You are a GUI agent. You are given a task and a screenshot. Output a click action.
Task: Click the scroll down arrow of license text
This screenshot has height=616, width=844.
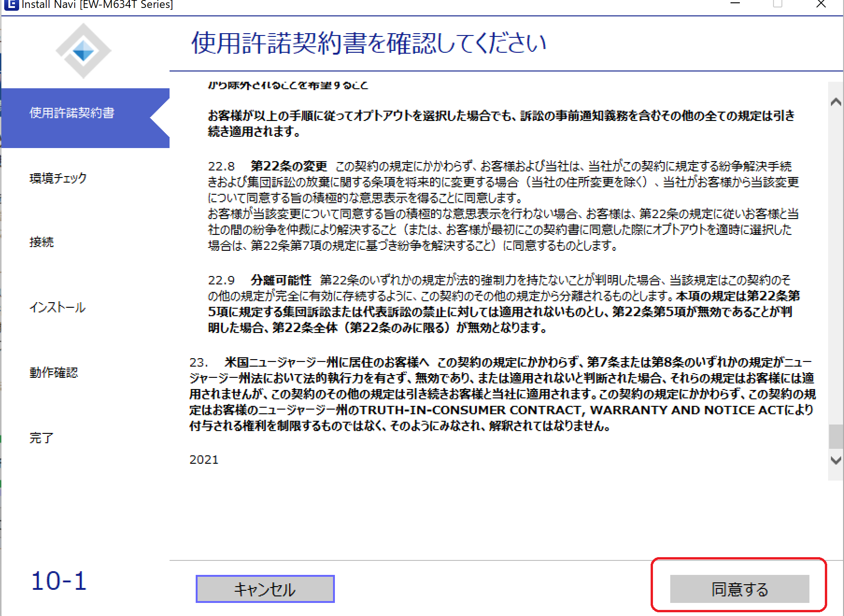(x=836, y=460)
